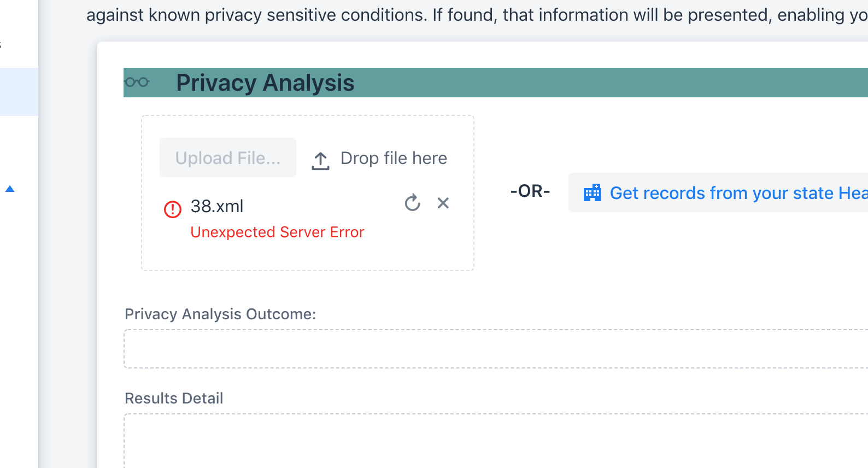This screenshot has width=868, height=468.
Task: Remove 38.xml using the X icon
Action: coord(443,203)
